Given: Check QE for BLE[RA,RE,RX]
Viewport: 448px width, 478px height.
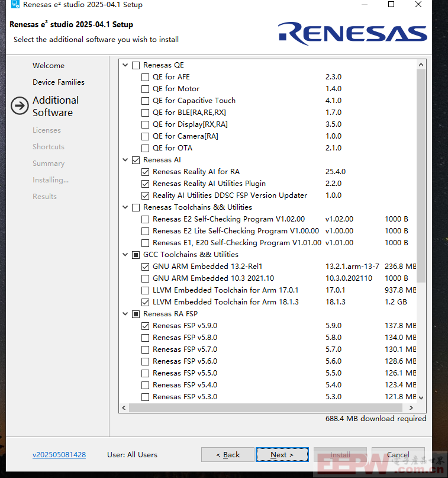Looking at the screenshot, I should click(145, 113).
